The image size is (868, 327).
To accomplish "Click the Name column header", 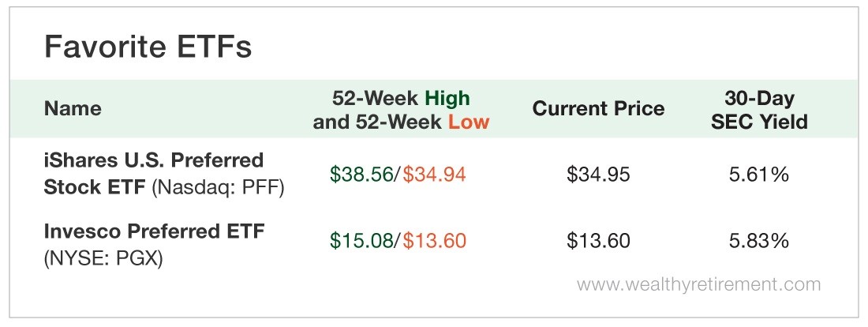I will tap(73, 108).
